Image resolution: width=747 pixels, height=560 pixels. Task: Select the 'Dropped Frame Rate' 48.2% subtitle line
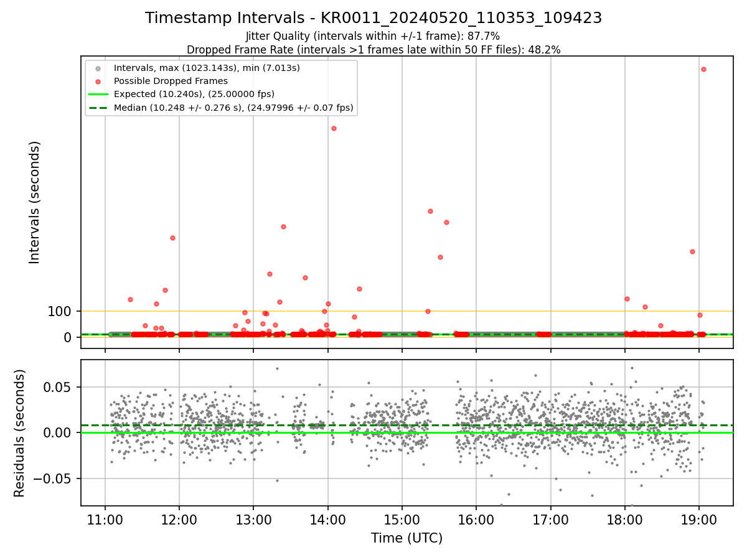pos(374,50)
